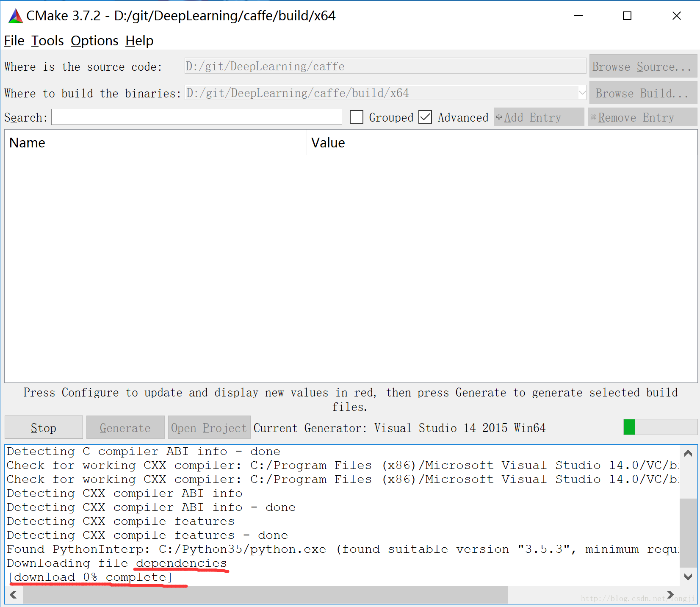Click the Add Entry button
This screenshot has height=607, width=700.
click(x=539, y=117)
